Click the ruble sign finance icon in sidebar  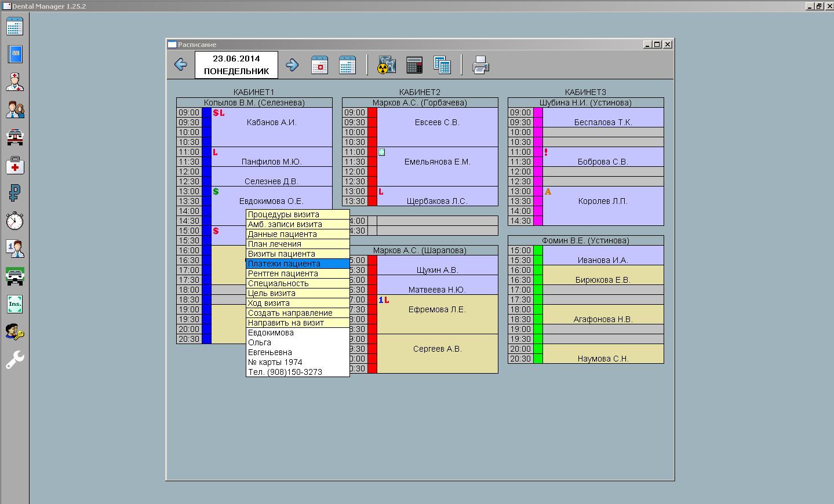pos(15,193)
